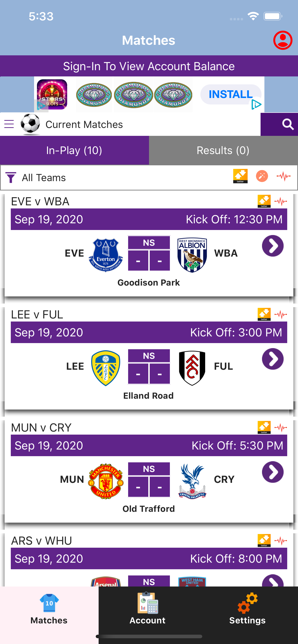Tap the red pulse icon in filter bar
Image resolution: width=298 pixels, height=644 pixels.
click(283, 176)
